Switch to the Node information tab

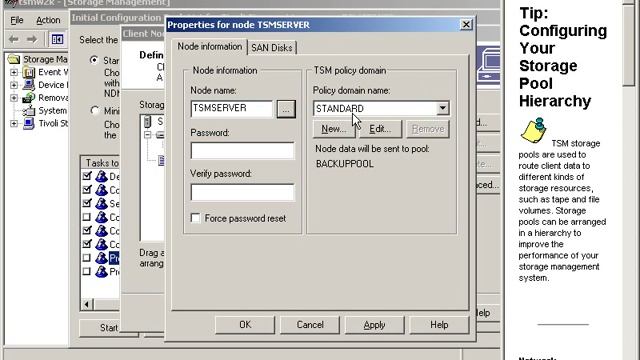[x=210, y=47]
